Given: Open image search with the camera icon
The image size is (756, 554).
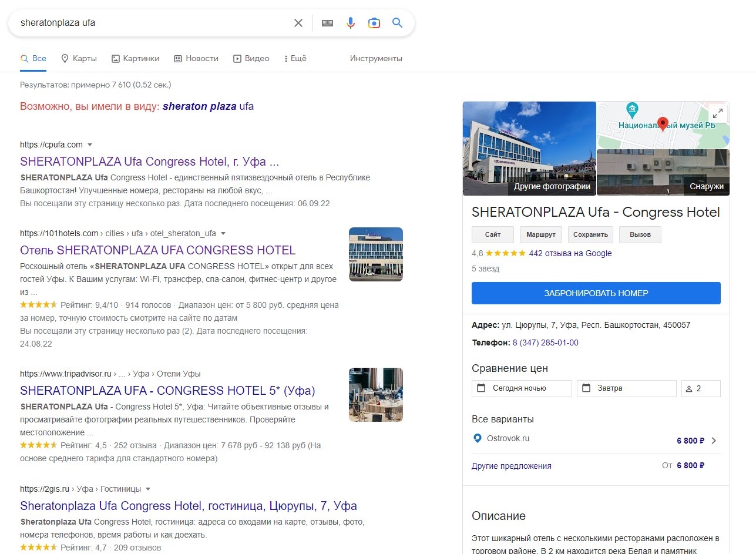Looking at the screenshot, I should 374,23.
